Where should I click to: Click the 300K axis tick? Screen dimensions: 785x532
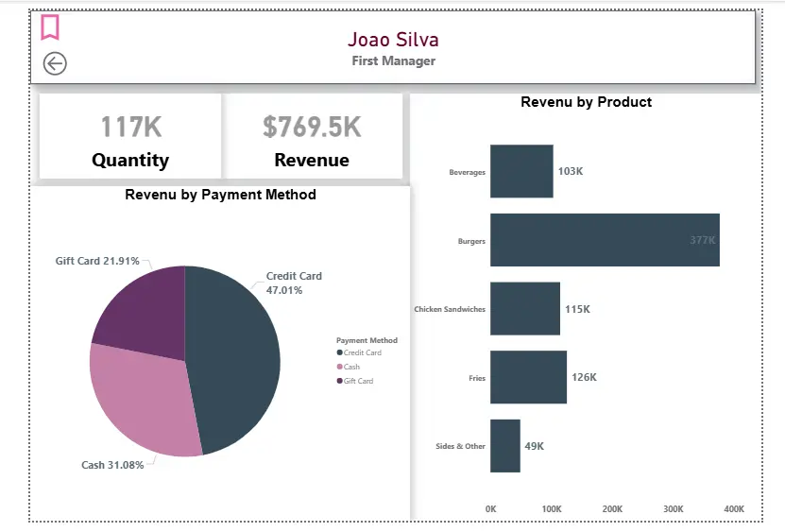pos(674,509)
